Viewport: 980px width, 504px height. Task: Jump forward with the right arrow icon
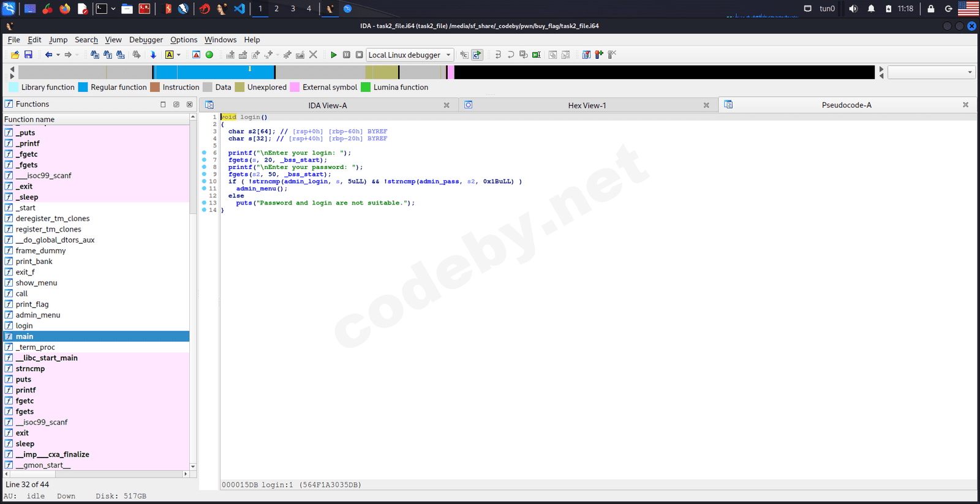coord(68,55)
